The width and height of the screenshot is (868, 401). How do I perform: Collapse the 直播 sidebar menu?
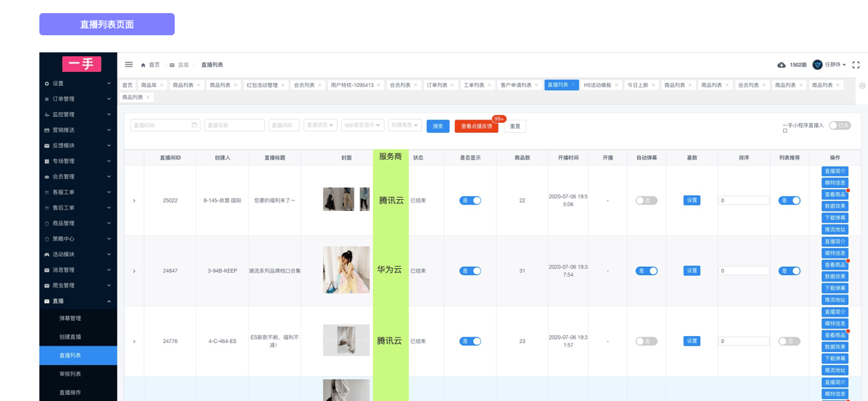pos(78,301)
